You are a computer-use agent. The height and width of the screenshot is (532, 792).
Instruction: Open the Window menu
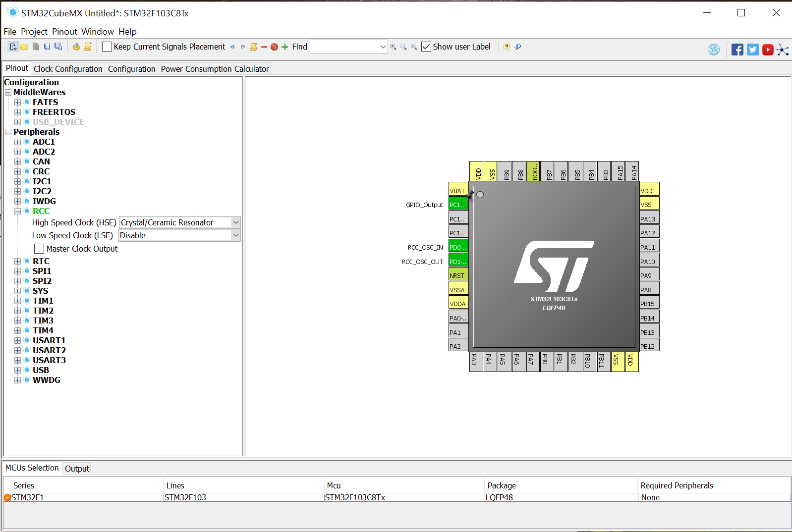(x=98, y=32)
